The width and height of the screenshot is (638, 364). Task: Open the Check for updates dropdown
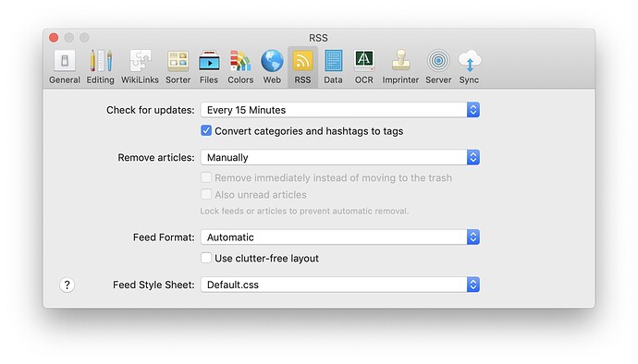pyautogui.click(x=339, y=110)
